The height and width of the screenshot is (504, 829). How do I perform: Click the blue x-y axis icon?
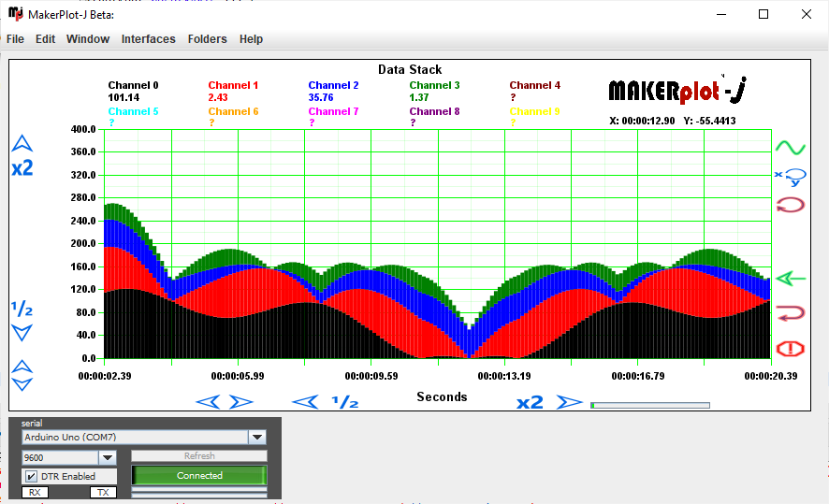(x=791, y=177)
